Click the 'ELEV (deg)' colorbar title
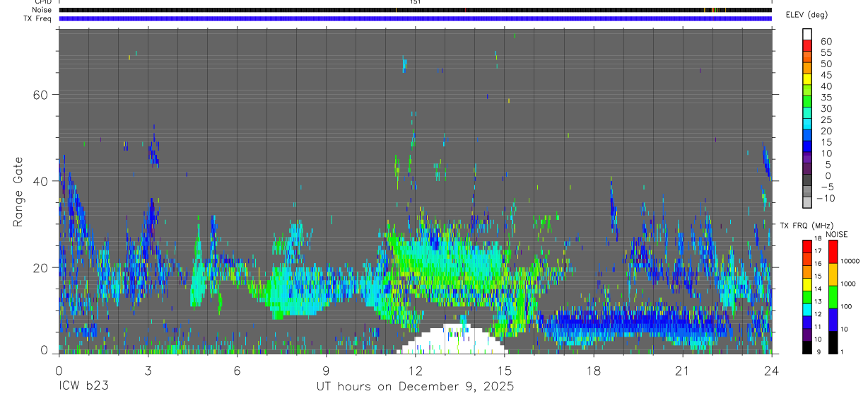Screen dimensions: 868x401 [x=807, y=15]
